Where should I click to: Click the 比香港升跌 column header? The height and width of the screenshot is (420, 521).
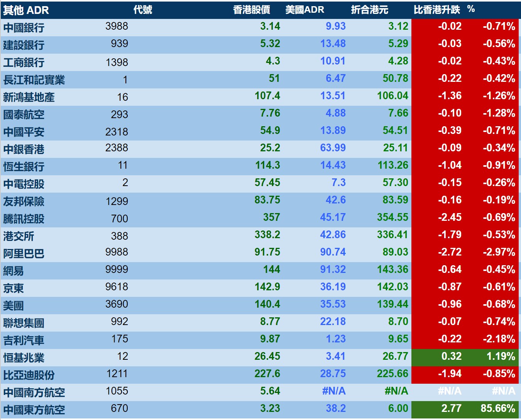tap(437, 10)
